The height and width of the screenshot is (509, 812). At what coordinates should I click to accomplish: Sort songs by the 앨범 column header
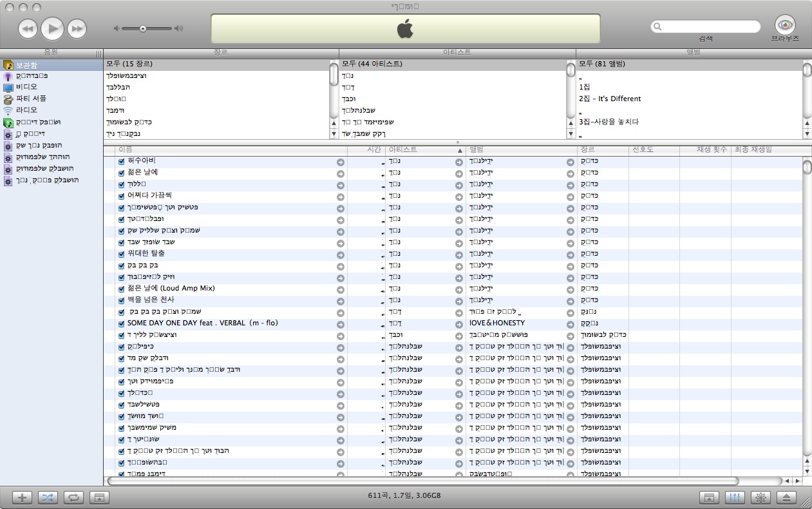click(x=520, y=149)
